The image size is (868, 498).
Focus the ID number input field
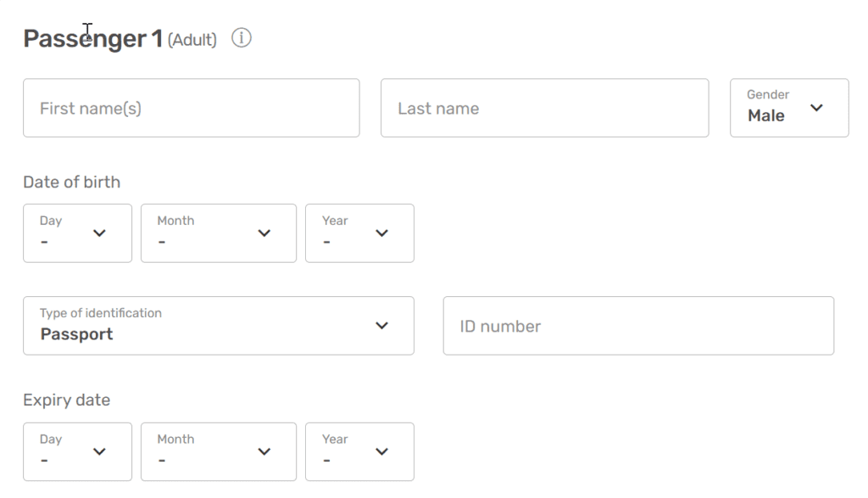point(639,326)
